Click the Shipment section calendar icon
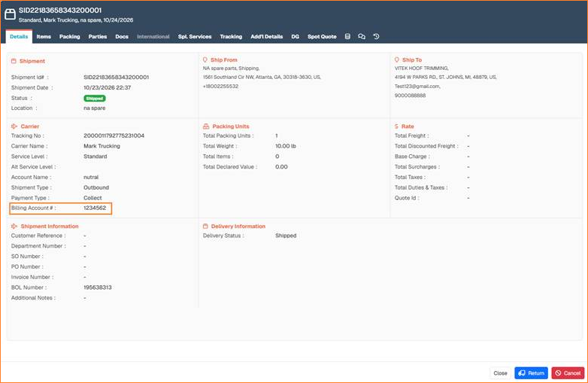This screenshot has width=588, height=383. pyautogui.click(x=14, y=61)
